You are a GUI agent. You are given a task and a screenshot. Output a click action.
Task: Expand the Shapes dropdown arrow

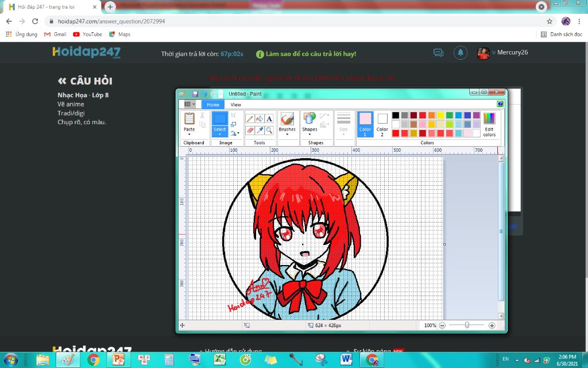[310, 134]
